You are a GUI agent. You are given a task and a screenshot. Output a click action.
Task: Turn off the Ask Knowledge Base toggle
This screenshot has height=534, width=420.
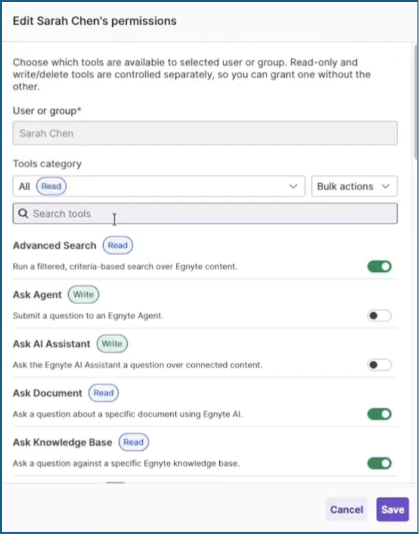point(379,463)
